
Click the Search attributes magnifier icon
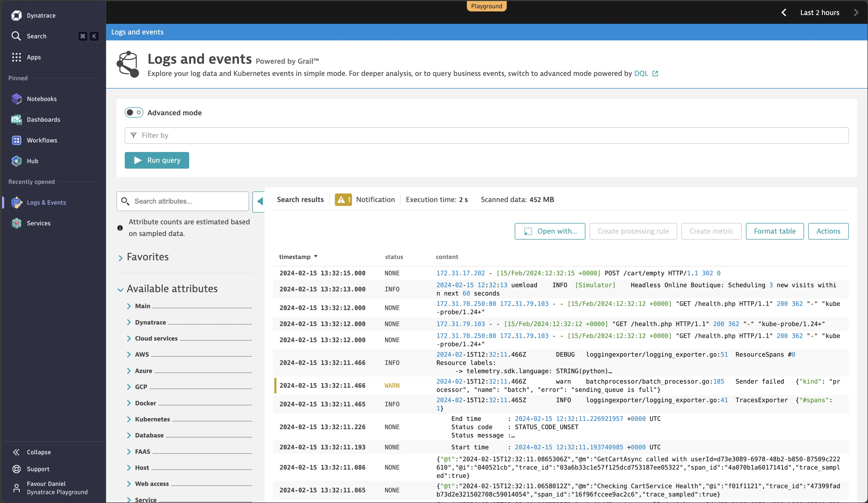pos(125,201)
